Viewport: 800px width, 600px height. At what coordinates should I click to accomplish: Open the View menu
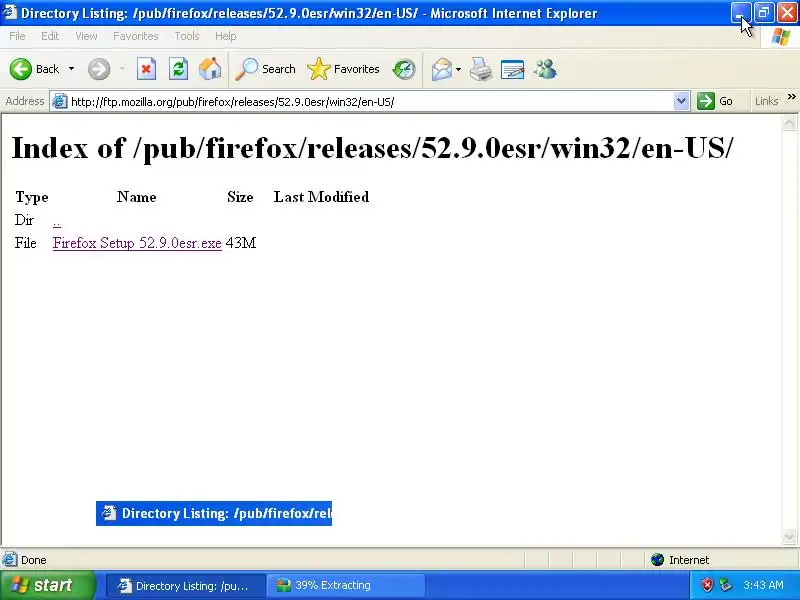coord(86,36)
